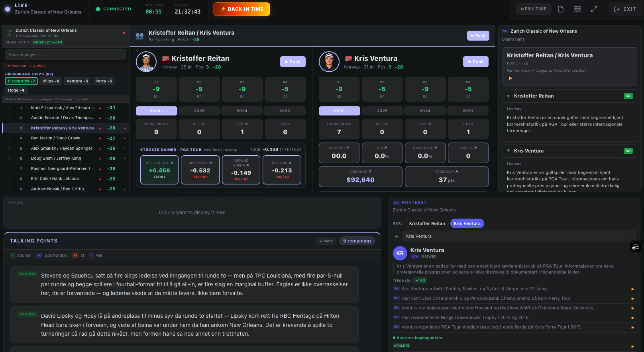Screen dimensions: 644x352
Task: Expand Kris Ventura's Earnings detail
Action: [x=360, y=177]
